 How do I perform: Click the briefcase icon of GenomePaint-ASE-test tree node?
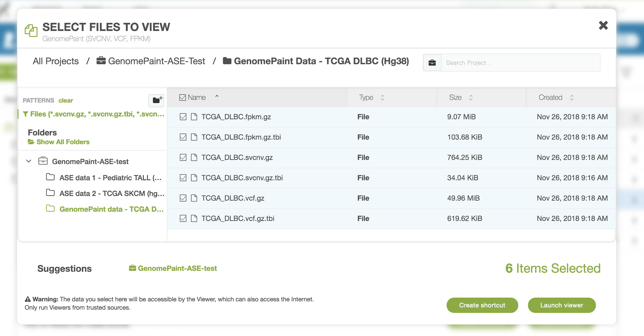43,161
